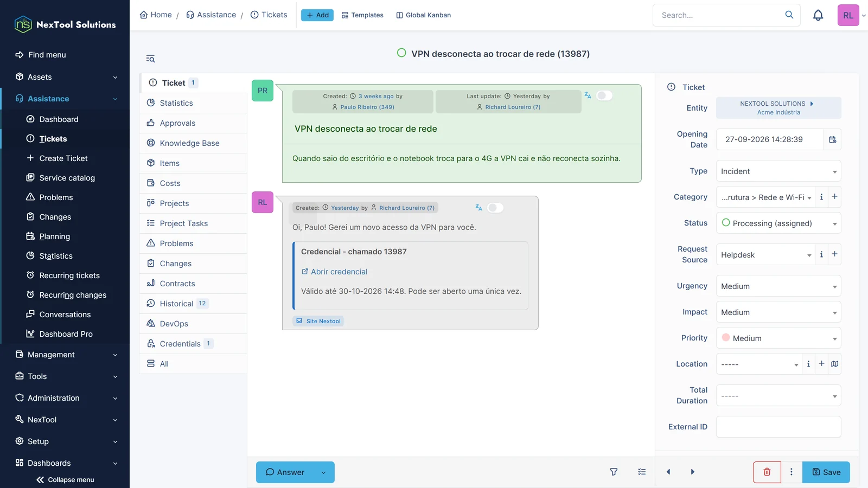Open the timeline checklist view icon
The width and height of the screenshot is (868, 488).
point(642,472)
